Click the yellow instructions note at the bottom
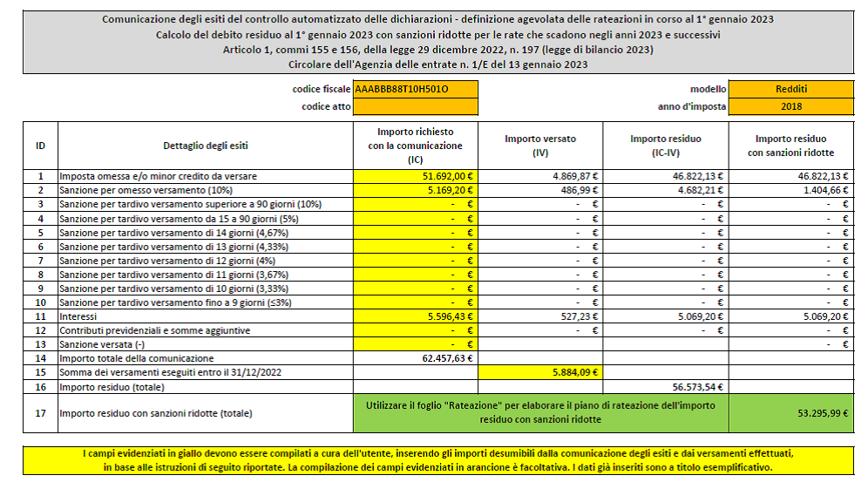The height and width of the screenshot is (489, 868). [433, 460]
